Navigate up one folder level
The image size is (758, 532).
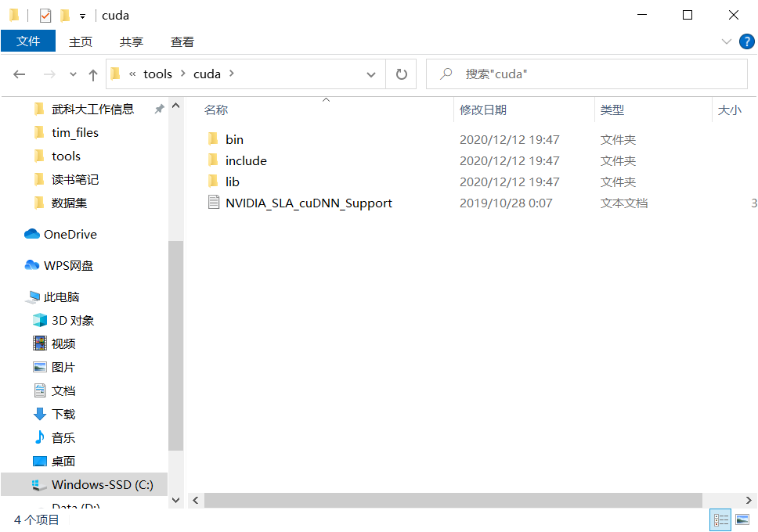pyautogui.click(x=92, y=74)
